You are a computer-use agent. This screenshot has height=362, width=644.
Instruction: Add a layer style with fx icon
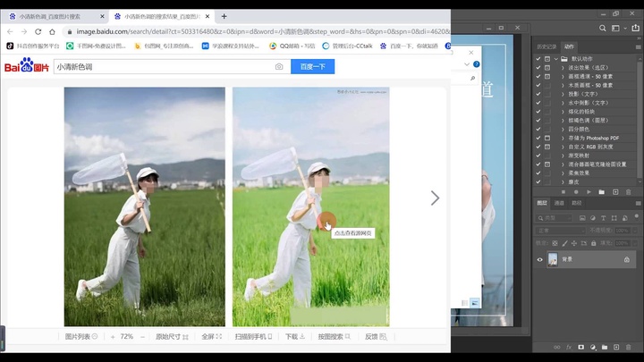coord(568,348)
